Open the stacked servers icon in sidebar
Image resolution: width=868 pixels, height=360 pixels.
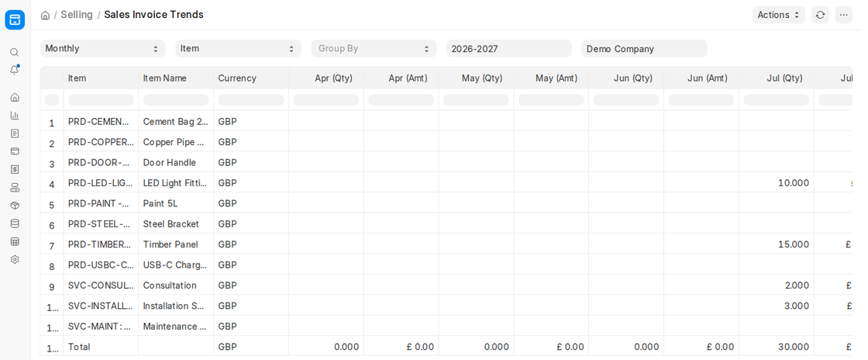coord(15,187)
